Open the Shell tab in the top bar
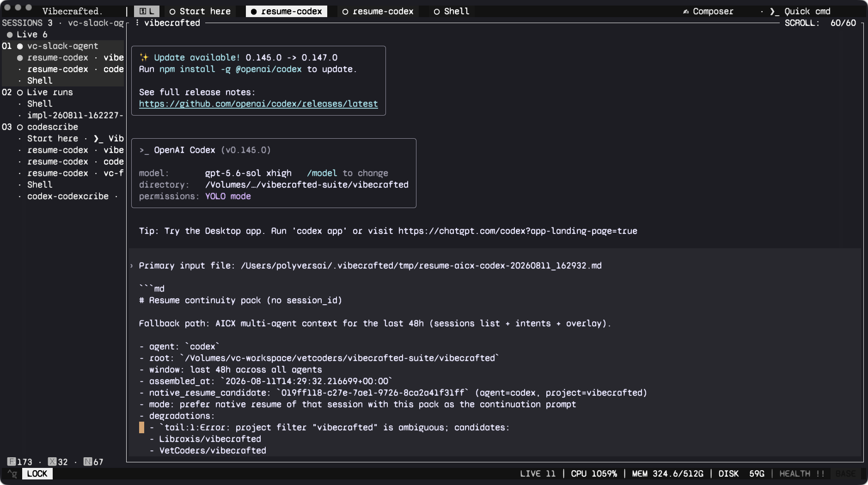This screenshot has height=485, width=868. [452, 12]
